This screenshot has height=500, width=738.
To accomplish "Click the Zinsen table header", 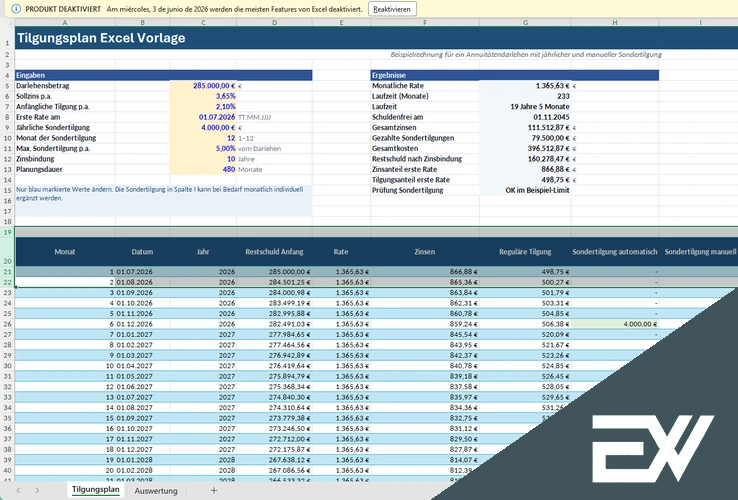I will click(425, 252).
